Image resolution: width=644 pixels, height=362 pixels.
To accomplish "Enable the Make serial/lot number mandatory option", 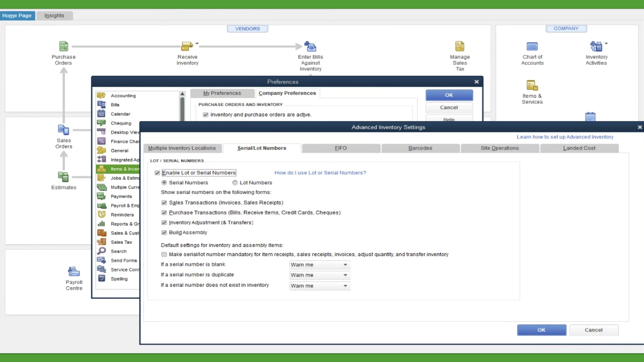I will click(164, 254).
